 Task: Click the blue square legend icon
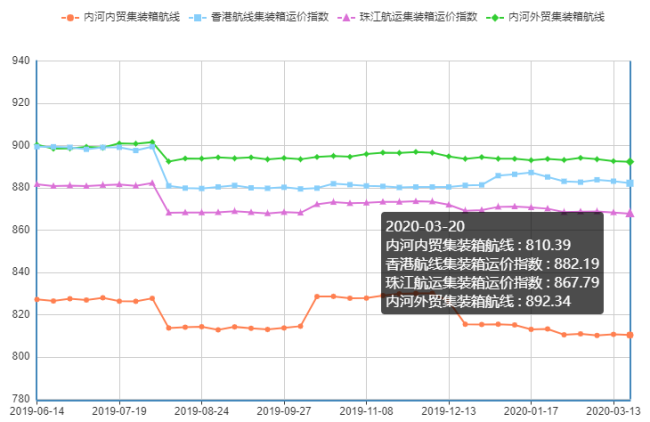[x=198, y=17]
